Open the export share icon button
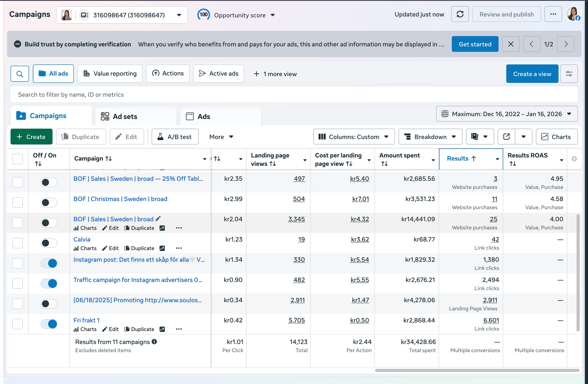Image resolution: width=588 pixels, height=384 pixels. tap(506, 137)
